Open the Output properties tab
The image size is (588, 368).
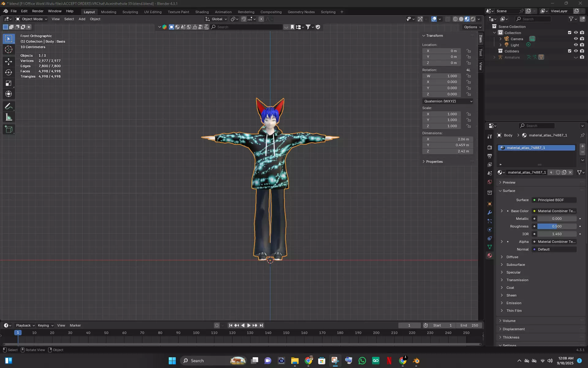coord(490,156)
